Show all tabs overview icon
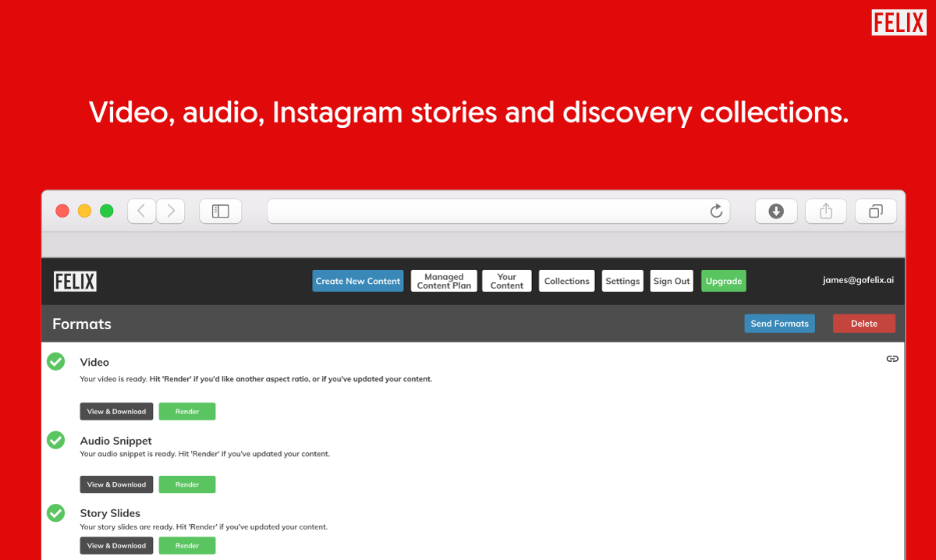This screenshot has width=936, height=560. (876, 211)
